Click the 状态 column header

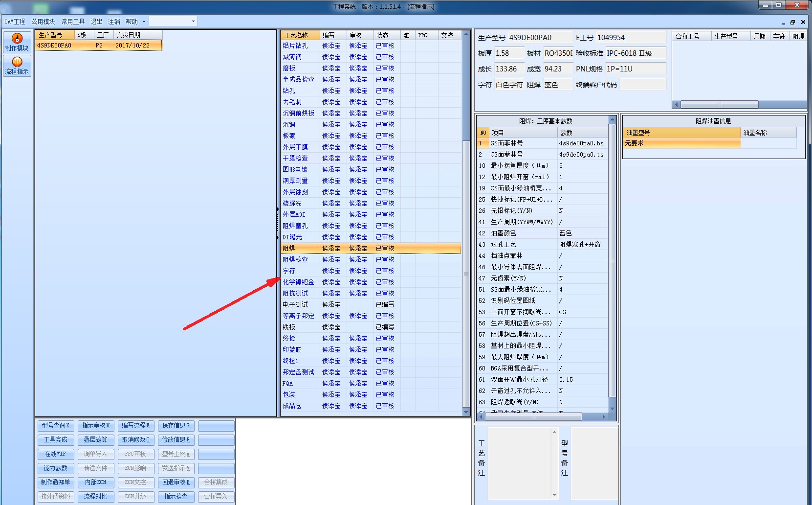[387, 35]
